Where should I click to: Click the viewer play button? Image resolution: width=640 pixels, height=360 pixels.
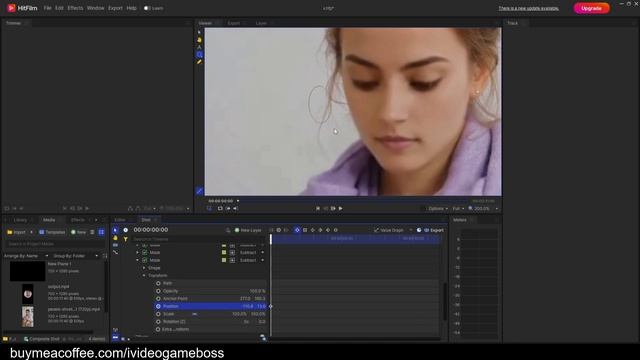pos(340,209)
